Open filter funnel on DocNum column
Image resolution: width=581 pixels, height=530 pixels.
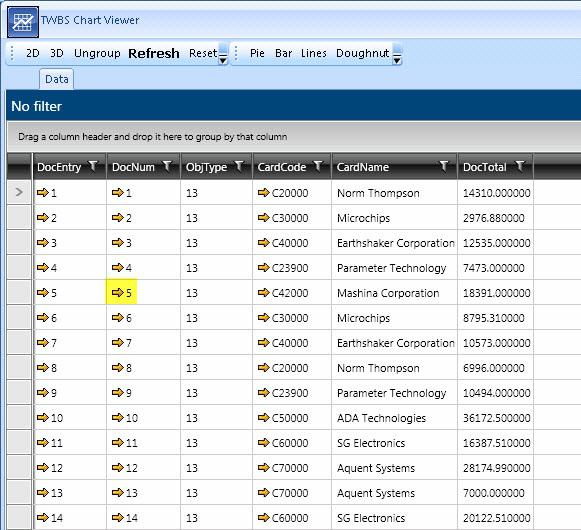tap(167, 166)
